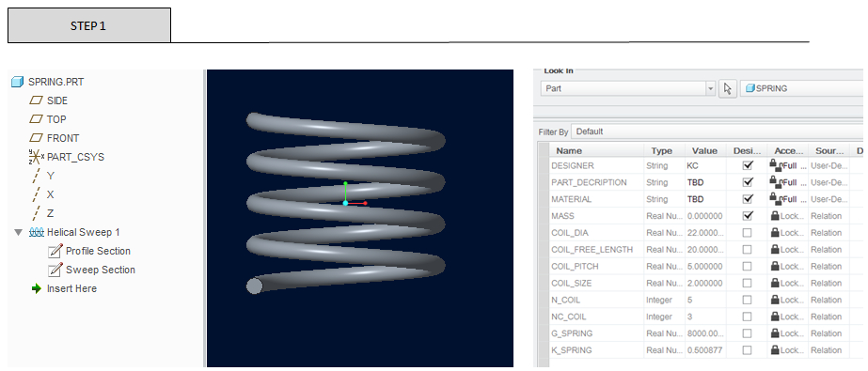Select the G_SPRING parameter name
Image resolution: width=868 pixels, height=371 pixels.
(572, 333)
